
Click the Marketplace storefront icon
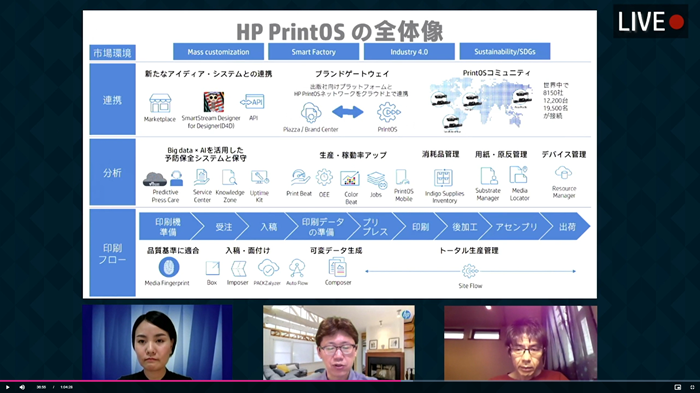(x=160, y=103)
